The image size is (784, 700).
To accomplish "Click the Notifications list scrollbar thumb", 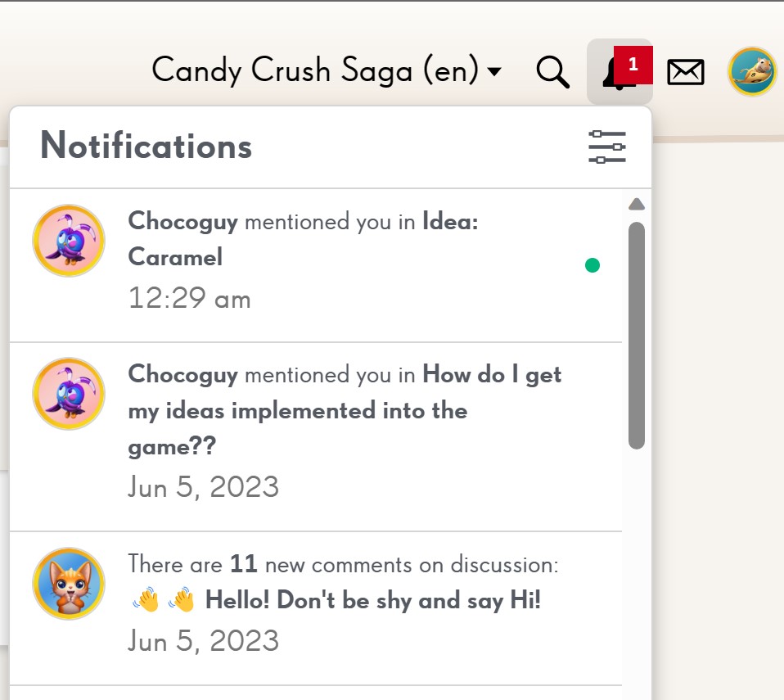I will pyautogui.click(x=637, y=336).
